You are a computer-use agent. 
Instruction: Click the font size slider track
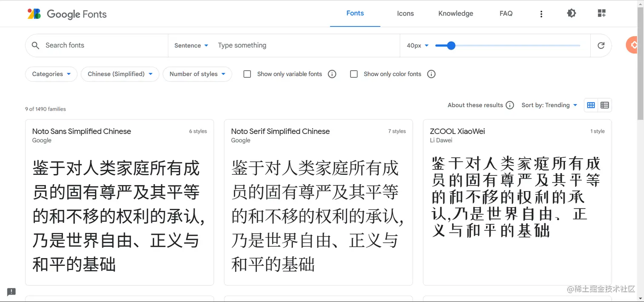[508, 46]
